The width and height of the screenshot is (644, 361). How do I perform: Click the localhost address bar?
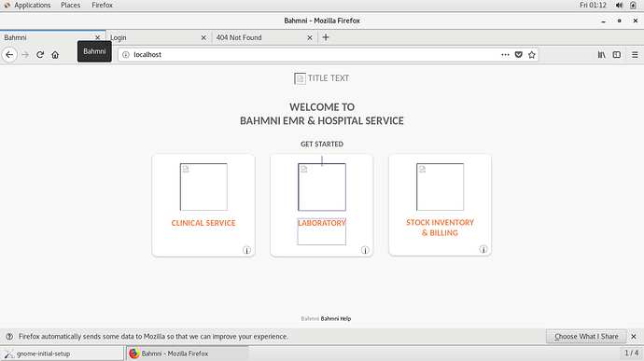[x=312, y=55]
